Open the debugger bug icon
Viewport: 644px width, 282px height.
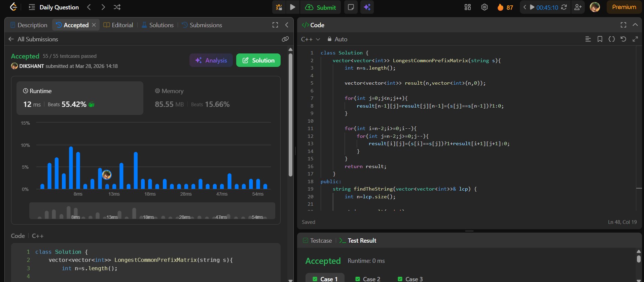pyautogui.click(x=279, y=7)
